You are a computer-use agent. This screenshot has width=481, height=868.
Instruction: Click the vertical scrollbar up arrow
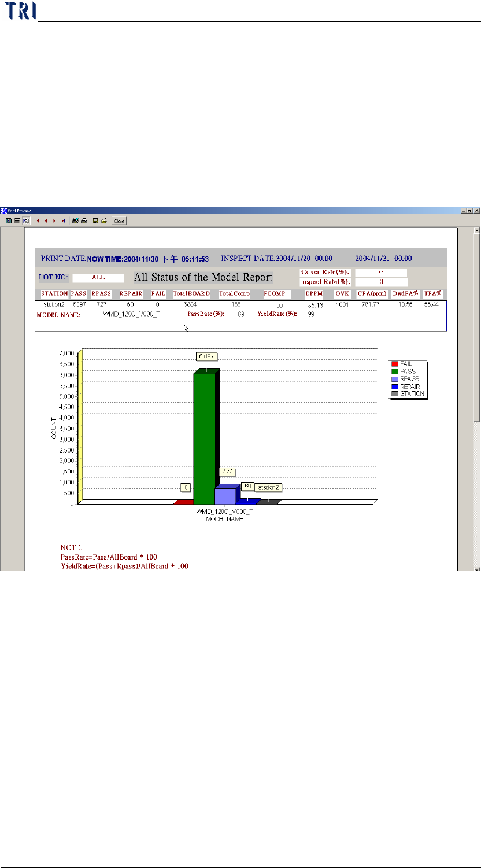476,230
